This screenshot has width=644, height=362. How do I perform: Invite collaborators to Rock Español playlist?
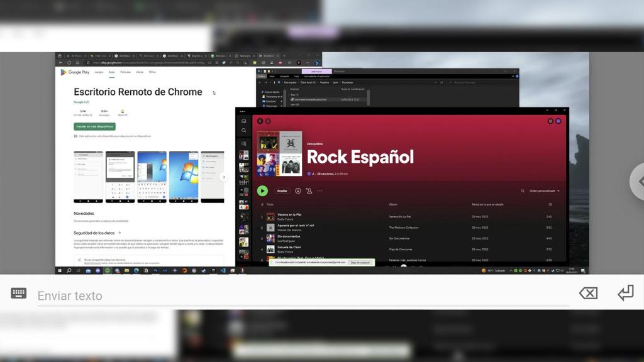[x=309, y=191]
